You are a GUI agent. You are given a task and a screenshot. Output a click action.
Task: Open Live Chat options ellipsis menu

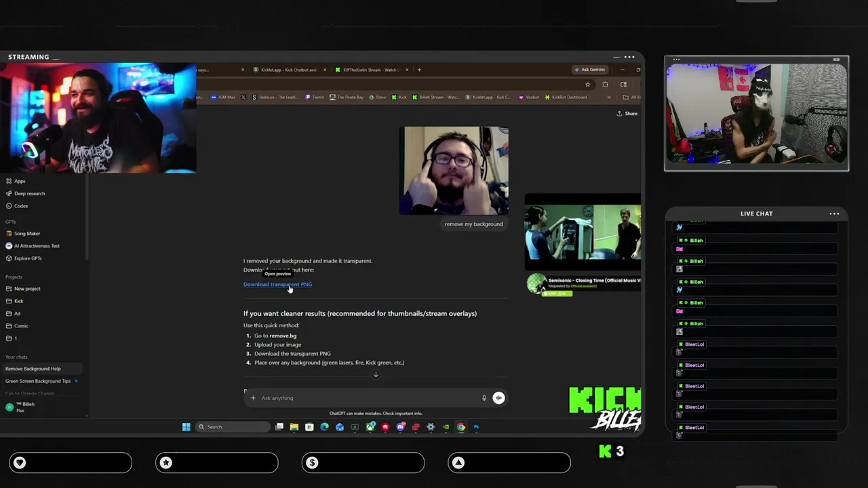click(834, 213)
